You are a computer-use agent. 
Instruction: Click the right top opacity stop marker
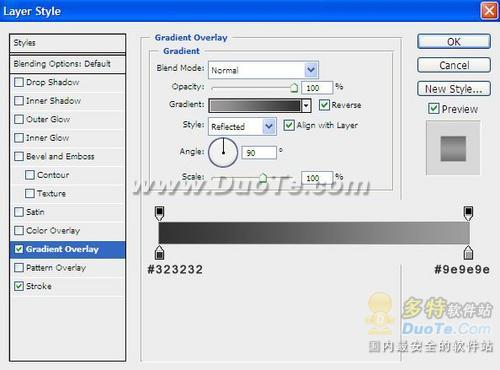coord(469,213)
